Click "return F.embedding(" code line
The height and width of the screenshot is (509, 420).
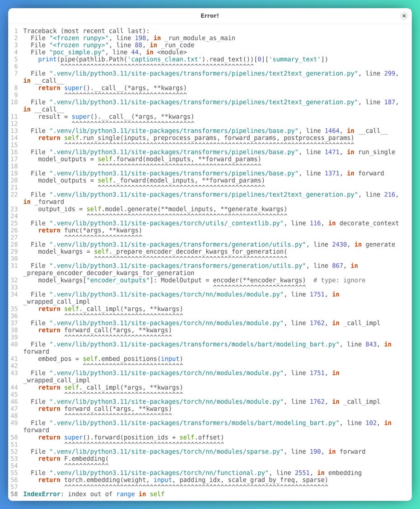tap(73, 459)
